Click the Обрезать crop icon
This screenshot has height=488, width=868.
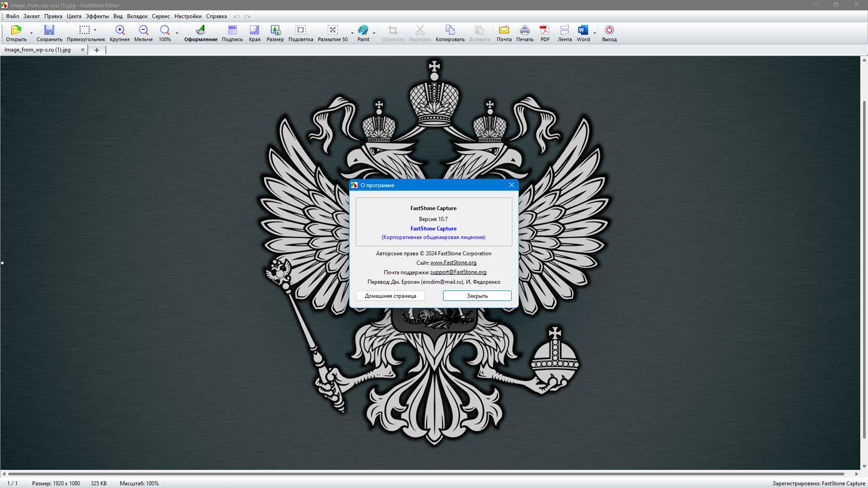click(x=393, y=30)
